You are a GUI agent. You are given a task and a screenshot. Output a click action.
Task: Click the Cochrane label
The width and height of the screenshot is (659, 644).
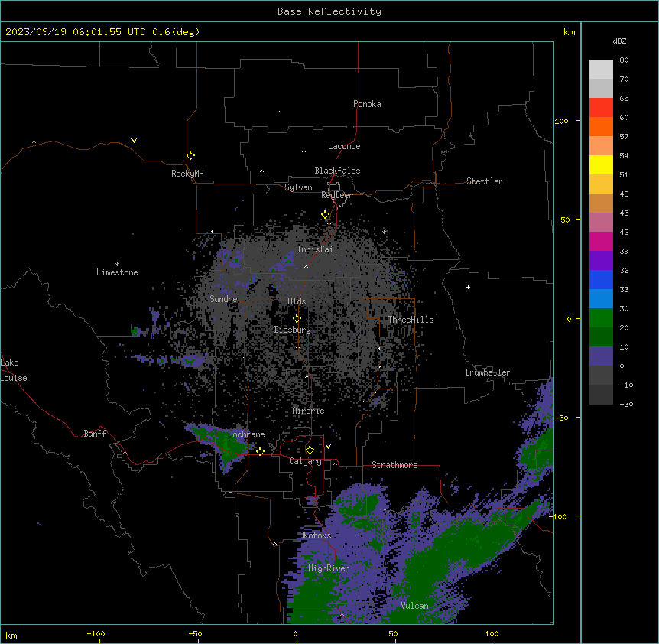coord(246,434)
